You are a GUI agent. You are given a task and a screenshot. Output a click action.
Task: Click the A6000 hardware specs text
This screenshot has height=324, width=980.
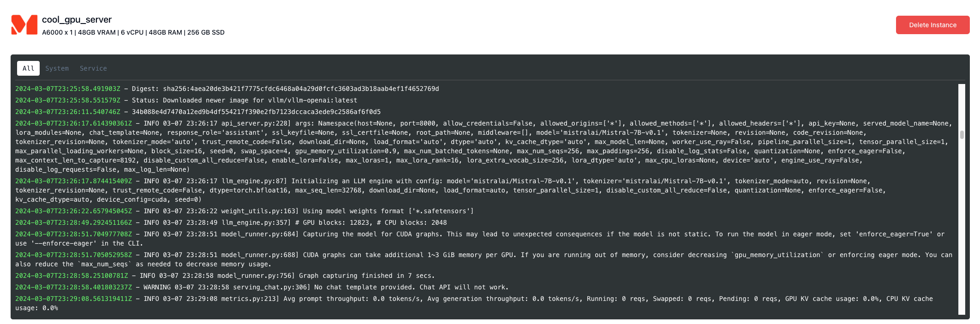pyautogui.click(x=133, y=32)
